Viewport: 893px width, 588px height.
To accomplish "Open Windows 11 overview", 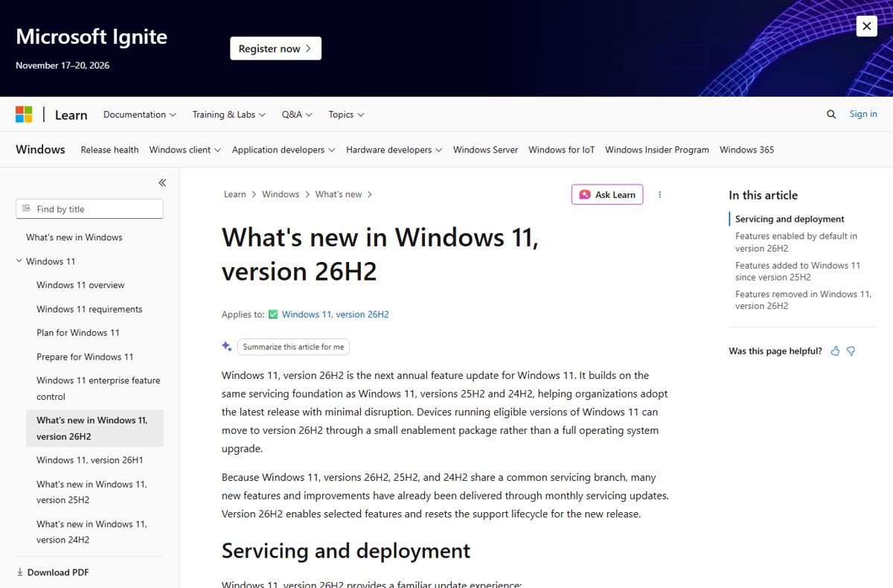I will (x=80, y=285).
